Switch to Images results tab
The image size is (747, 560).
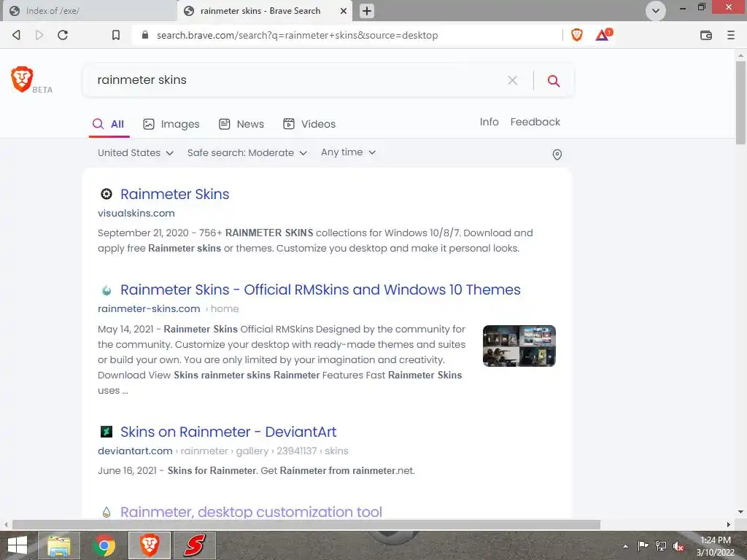[x=171, y=124]
